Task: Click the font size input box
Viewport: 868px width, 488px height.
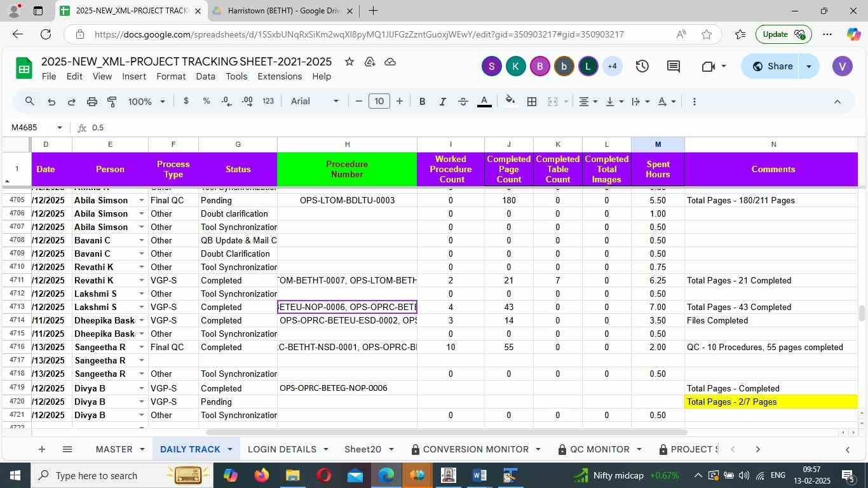Action: [x=379, y=102]
